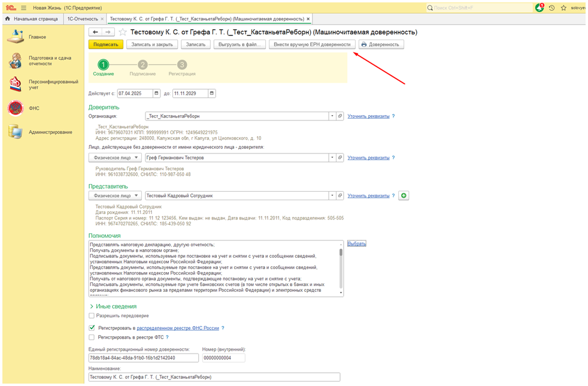
Task: Open Физическое лицо dropdown under Представитель
Action: 137,195
